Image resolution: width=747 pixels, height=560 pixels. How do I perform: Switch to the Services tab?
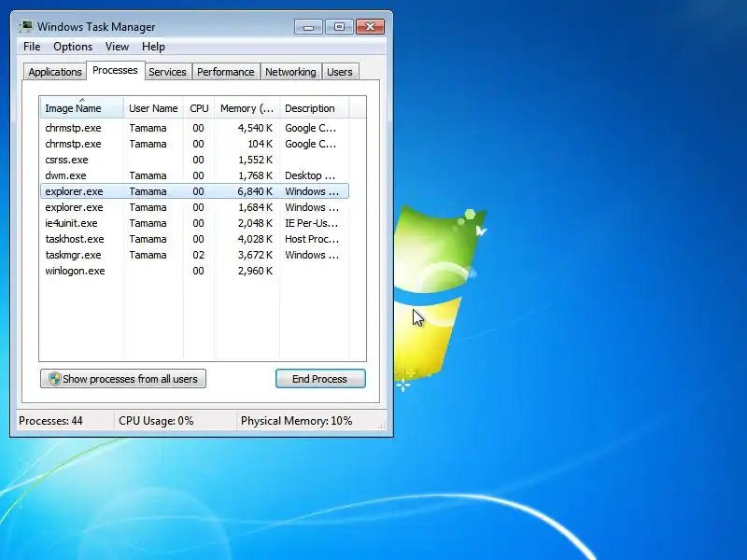point(167,72)
